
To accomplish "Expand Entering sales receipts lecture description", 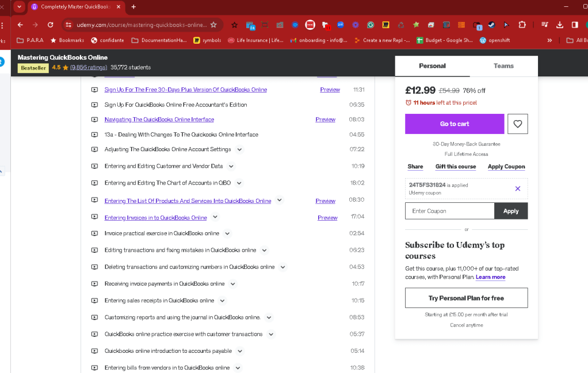I will point(223,301).
